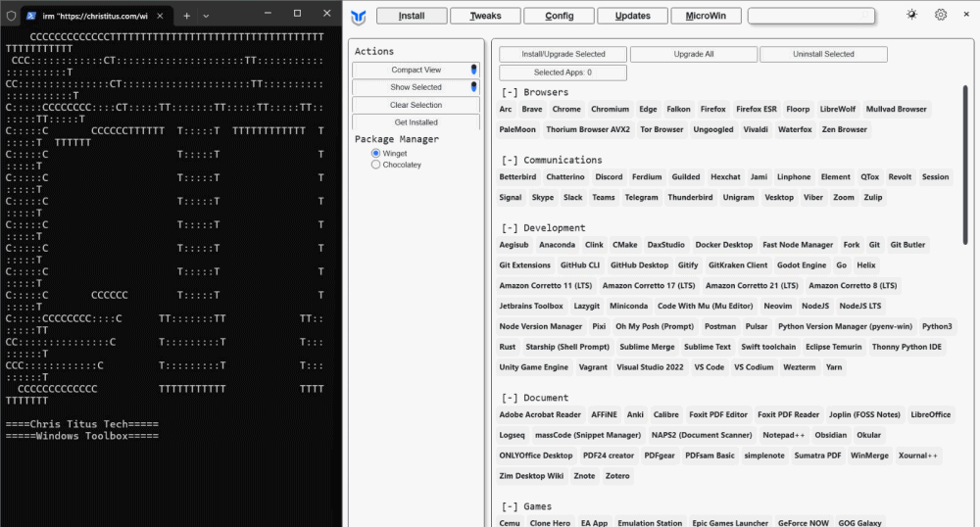This screenshot has width=980, height=527.
Task: Select the Visual Studio 2022 app
Action: click(650, 367)
